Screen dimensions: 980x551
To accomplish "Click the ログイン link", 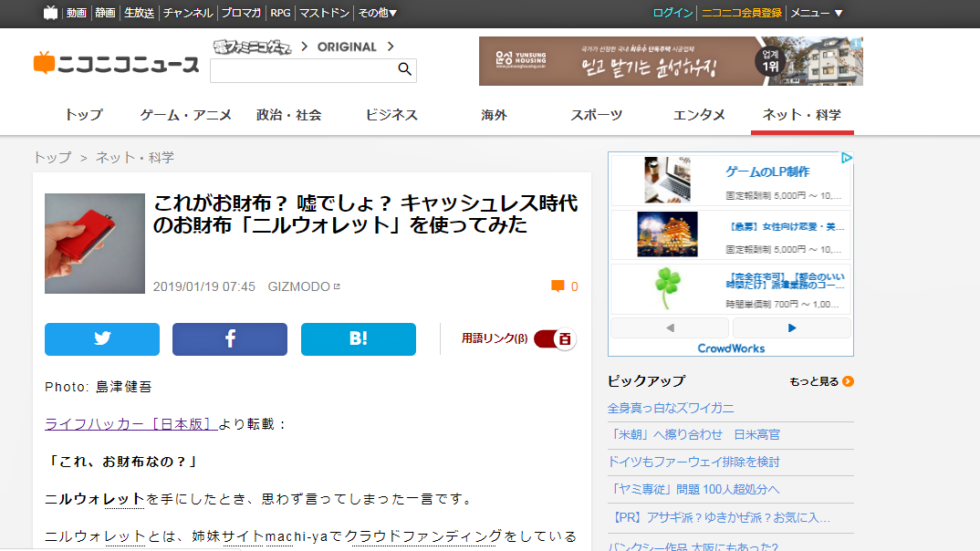I will coord(672,13).
